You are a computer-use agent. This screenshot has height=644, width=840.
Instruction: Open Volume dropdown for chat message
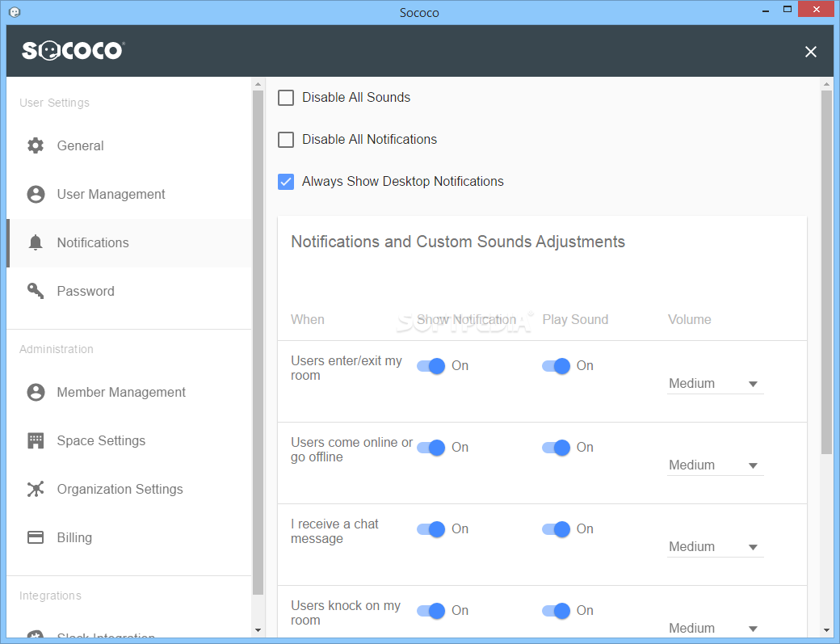pyautogui.click(x=715, y=546)
